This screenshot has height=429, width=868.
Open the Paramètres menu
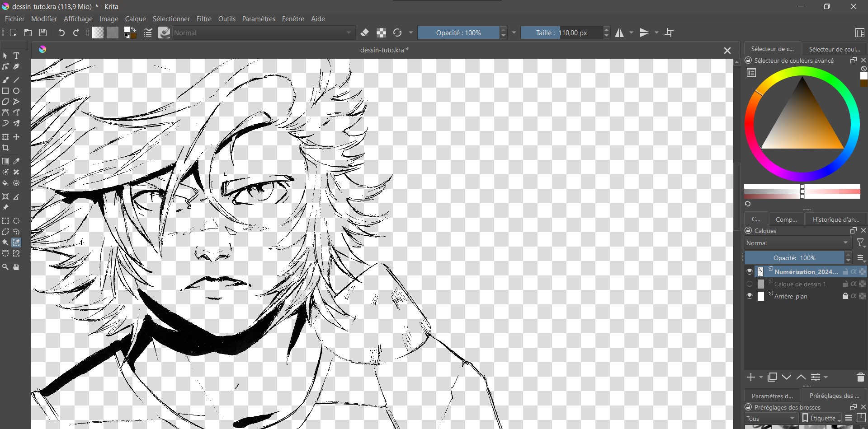coord(259,19)
